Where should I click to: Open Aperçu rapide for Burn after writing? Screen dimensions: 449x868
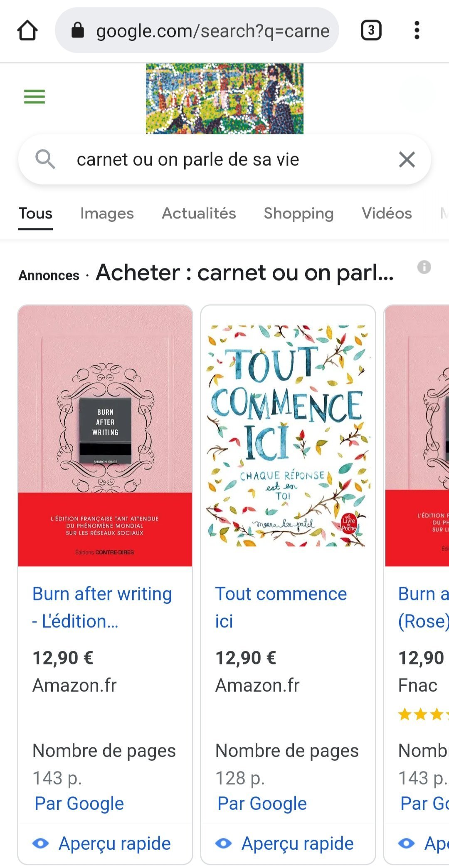pos(101,843)
